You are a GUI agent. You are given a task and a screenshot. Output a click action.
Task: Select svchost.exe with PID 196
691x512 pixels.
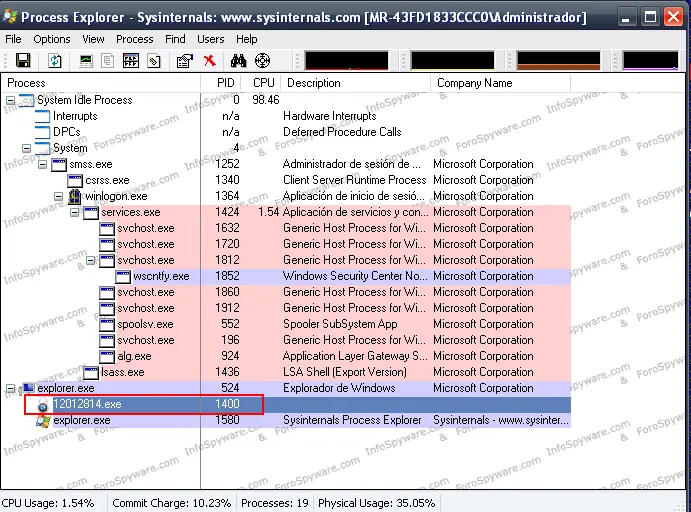(286, 340)
